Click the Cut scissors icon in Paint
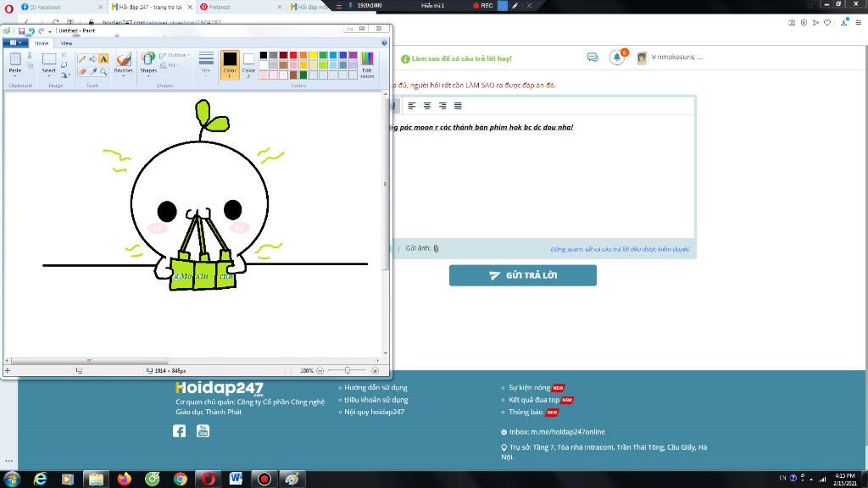 [x=30, y=55]
